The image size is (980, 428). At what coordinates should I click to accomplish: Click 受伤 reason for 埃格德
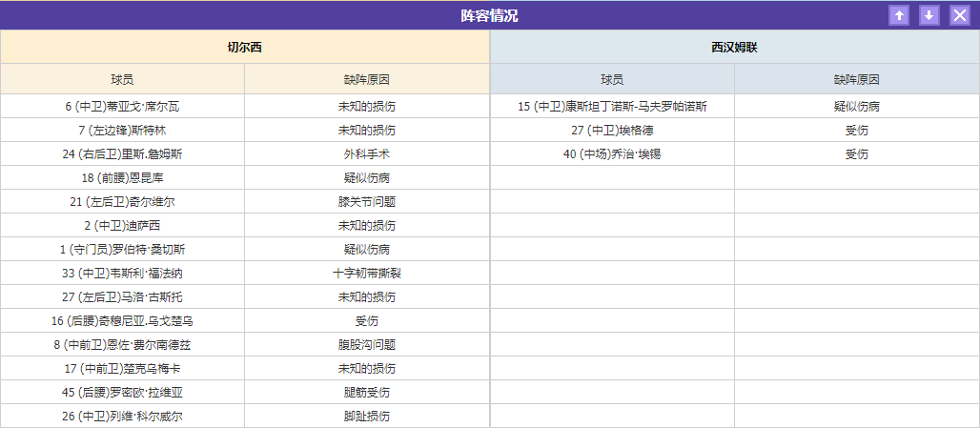coord(857,131)
